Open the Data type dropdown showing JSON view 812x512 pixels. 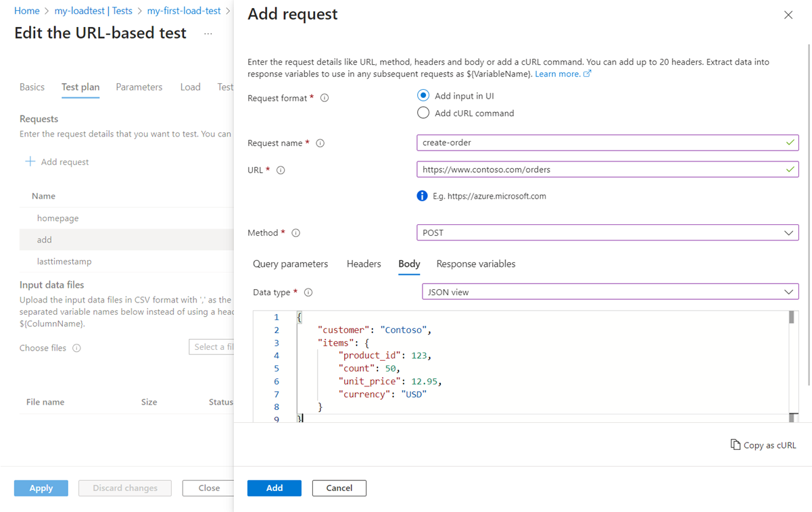click(x=610, y=292)
